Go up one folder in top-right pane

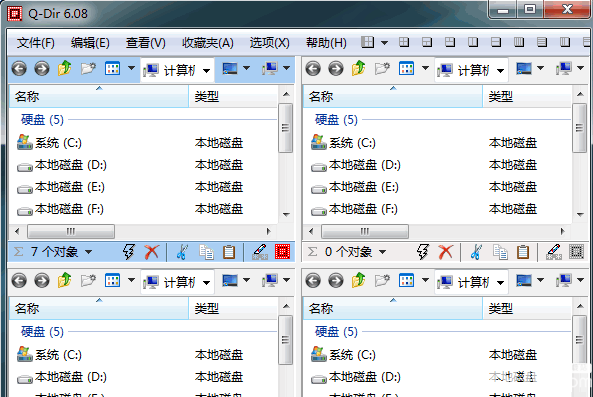359,68
